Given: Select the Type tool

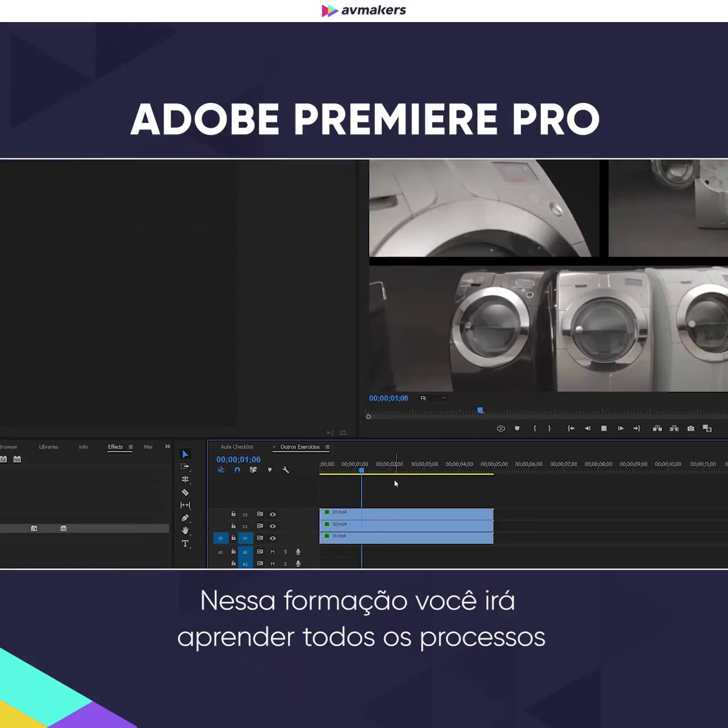Looking at the screenshot, I should (185, 544).
